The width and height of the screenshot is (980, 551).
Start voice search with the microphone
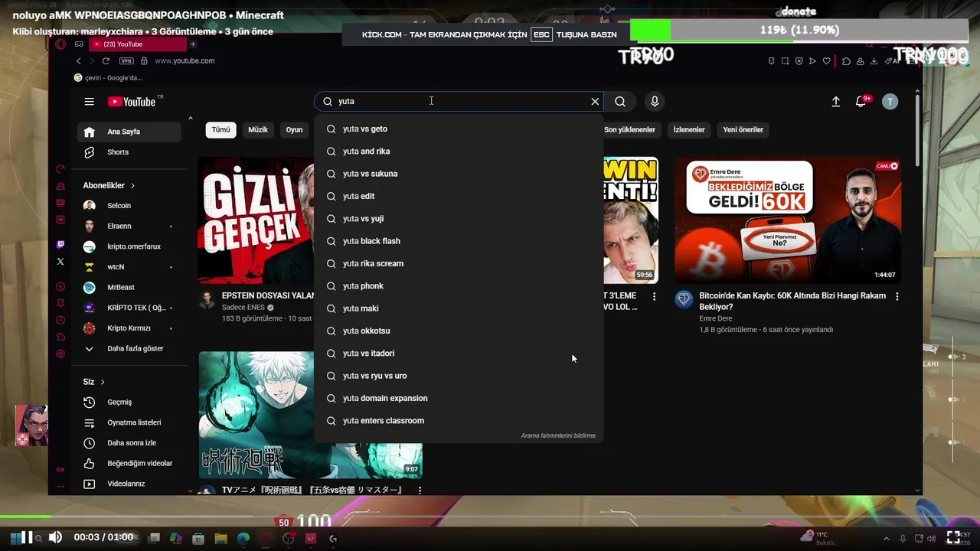pyautogui.click(x=655, y=101)
